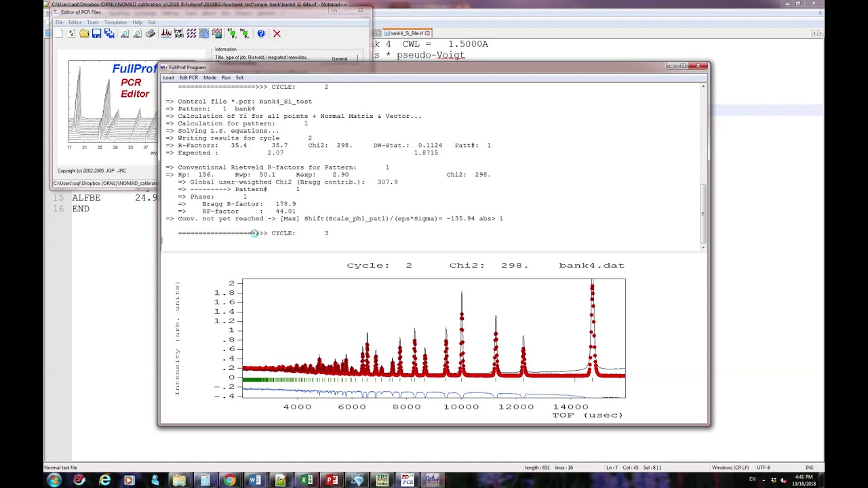Image resolution: width=868 pixels, height=488 pixels.
Task: Click the INS to PCR conversion icon
Action: tap(245, 33)
